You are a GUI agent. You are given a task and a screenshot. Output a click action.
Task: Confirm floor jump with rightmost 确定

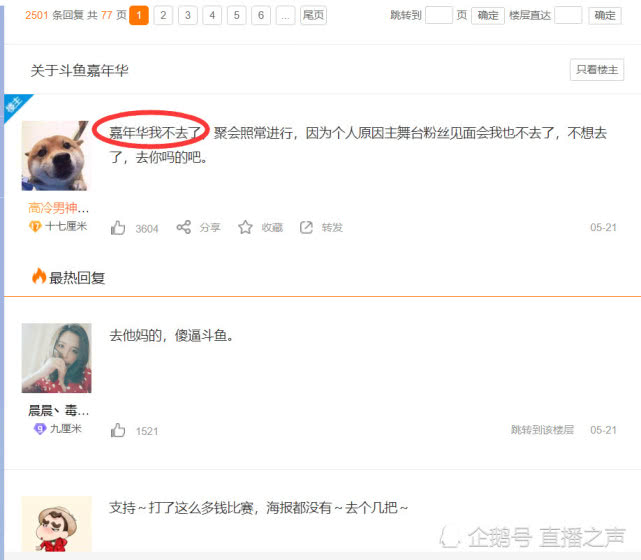[x=605, y=16]
